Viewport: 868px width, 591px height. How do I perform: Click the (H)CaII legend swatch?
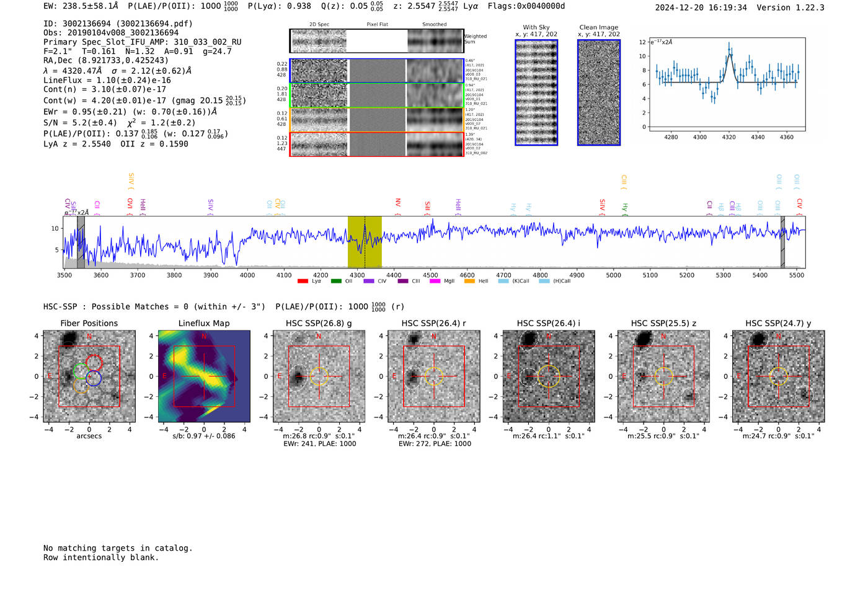pos(544,282)
